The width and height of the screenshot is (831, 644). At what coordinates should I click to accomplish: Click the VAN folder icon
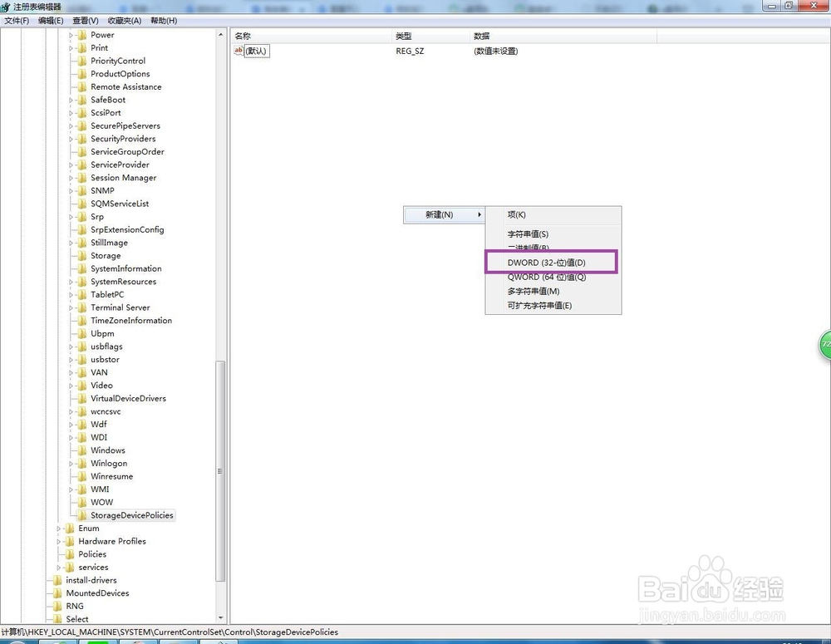[81, 372]
